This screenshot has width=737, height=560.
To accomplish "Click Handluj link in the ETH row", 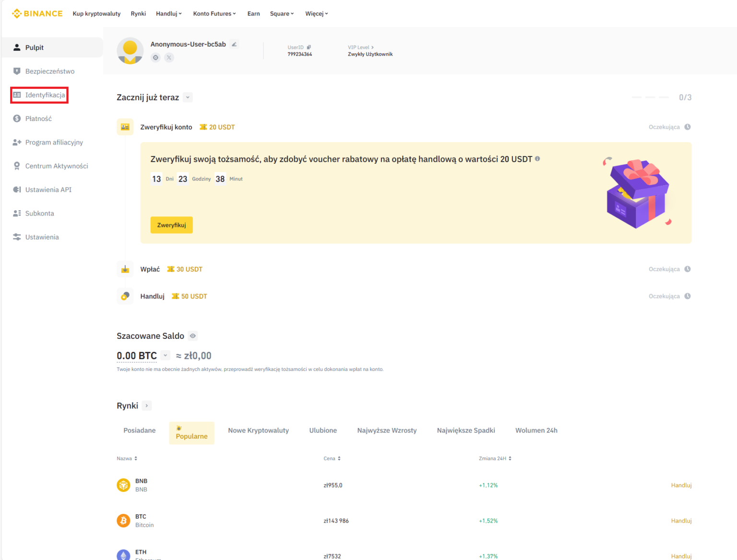I will 681,556.
